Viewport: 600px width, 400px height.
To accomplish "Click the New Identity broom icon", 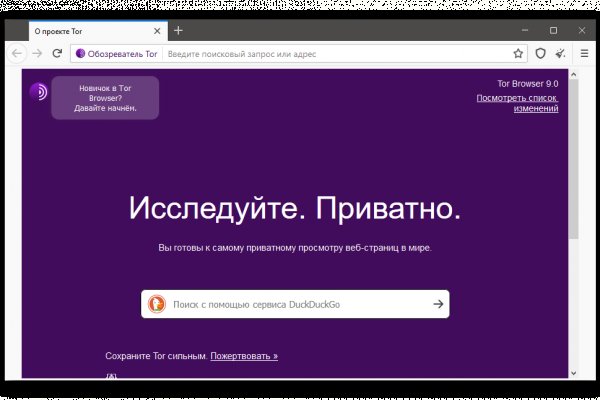I will [561, 53].
